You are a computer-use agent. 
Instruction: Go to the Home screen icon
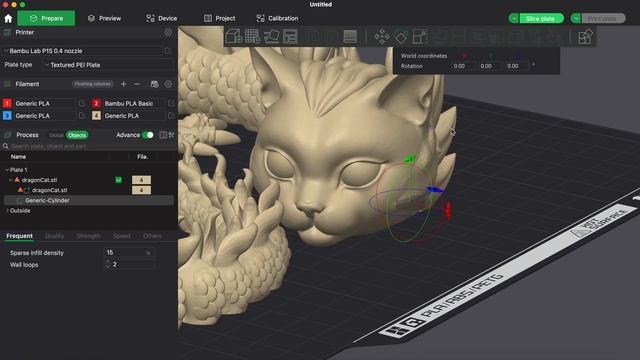click(x=8, y=18)
